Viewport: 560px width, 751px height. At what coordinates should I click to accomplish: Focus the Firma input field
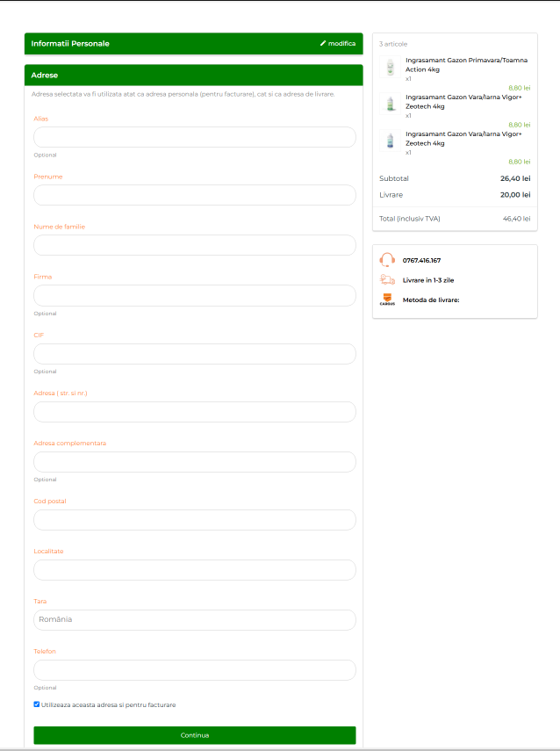click(195, 295)
